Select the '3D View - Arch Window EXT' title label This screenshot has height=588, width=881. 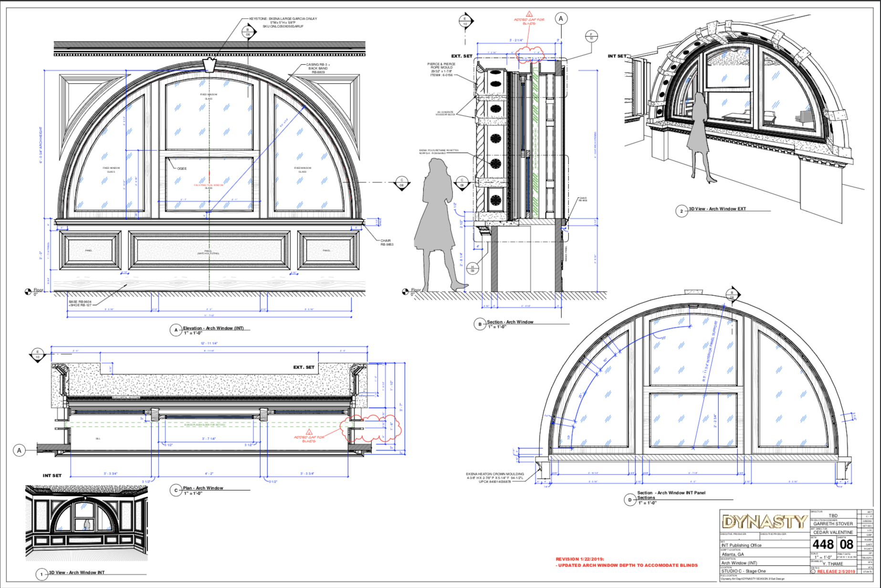click(717, 209)
